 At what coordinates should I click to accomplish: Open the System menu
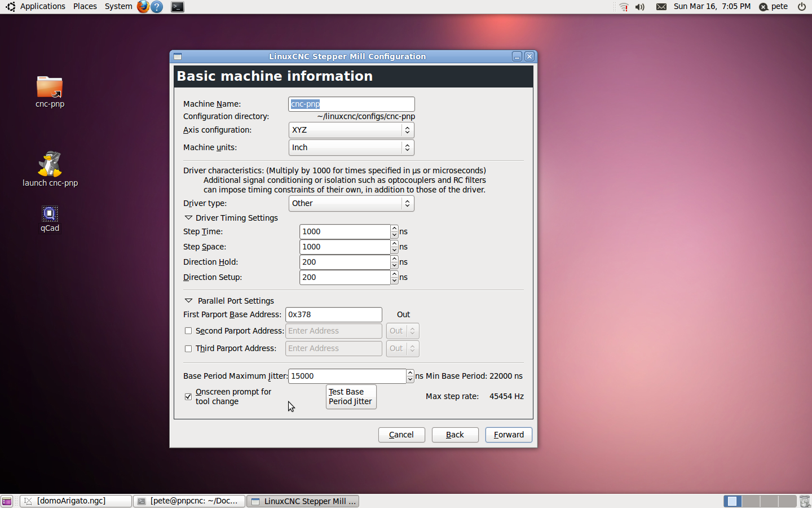pos(118,6)
